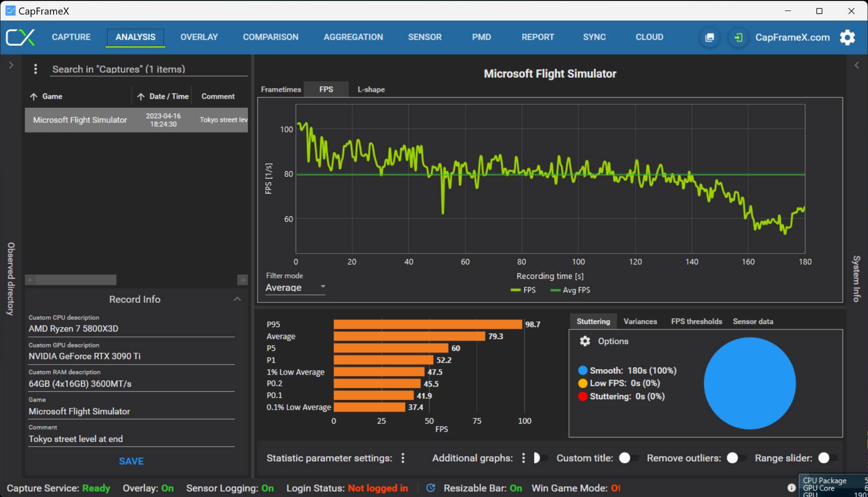
Task: Collapse the System Info panel chevron
Action: (x=856, y=65)
